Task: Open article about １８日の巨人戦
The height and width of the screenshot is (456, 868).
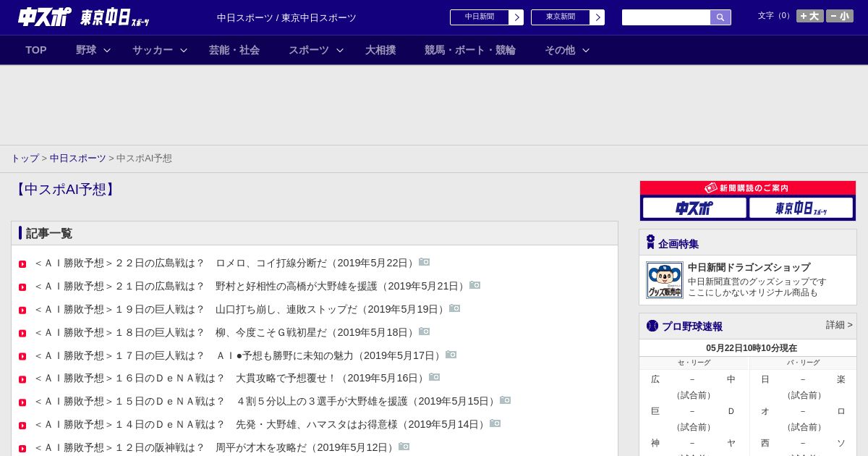Action: 226,333
